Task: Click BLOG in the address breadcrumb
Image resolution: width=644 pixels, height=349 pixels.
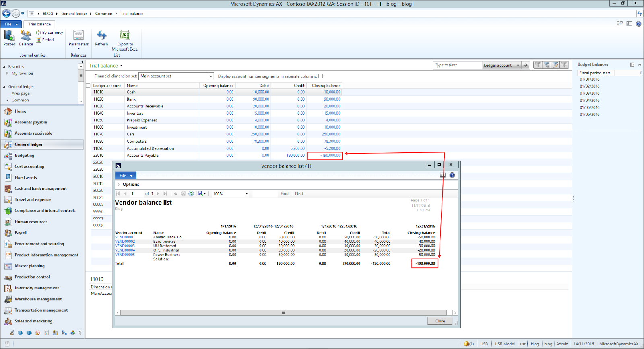Action: (48, 14)
